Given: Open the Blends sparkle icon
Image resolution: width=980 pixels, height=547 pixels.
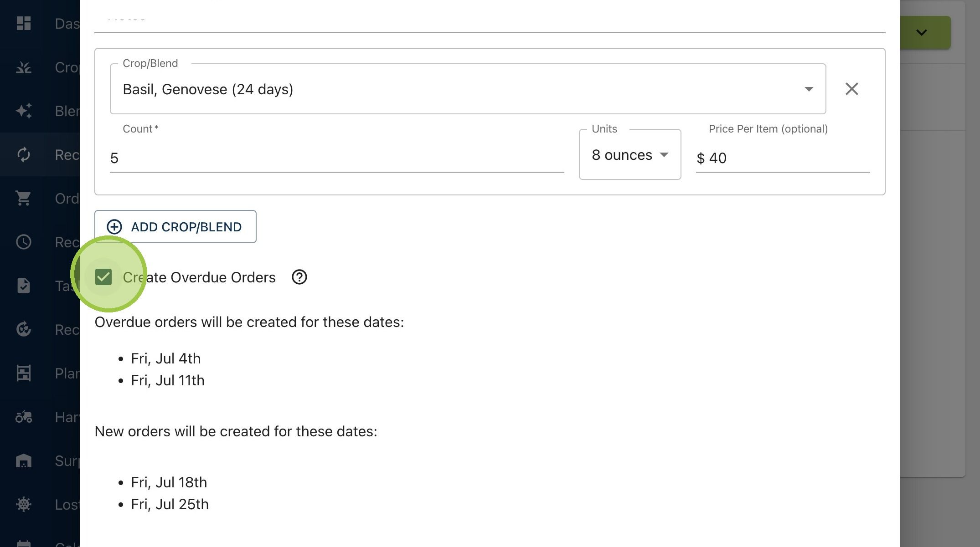Looking at the screenshot, I should [23, 111].
